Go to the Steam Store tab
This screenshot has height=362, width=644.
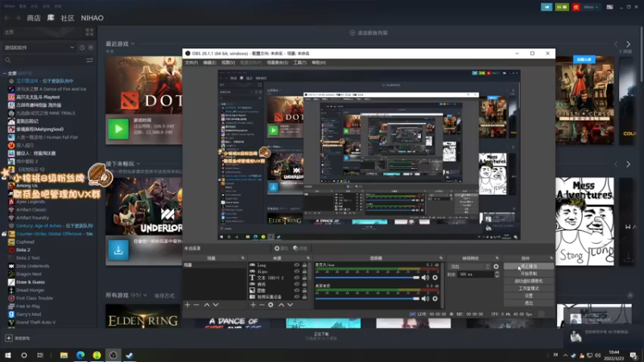point(34,18)
